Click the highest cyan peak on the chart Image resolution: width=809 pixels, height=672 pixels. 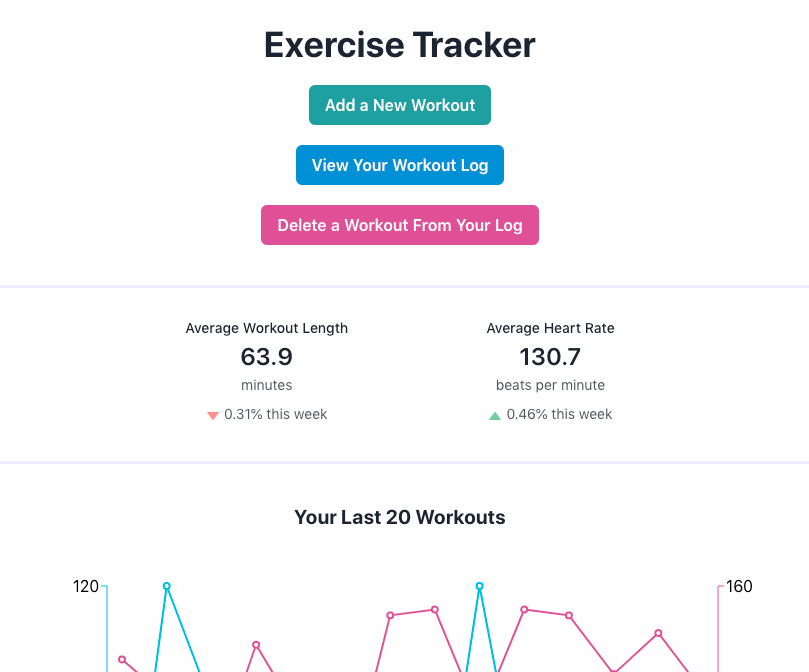(x=168, y=585)
